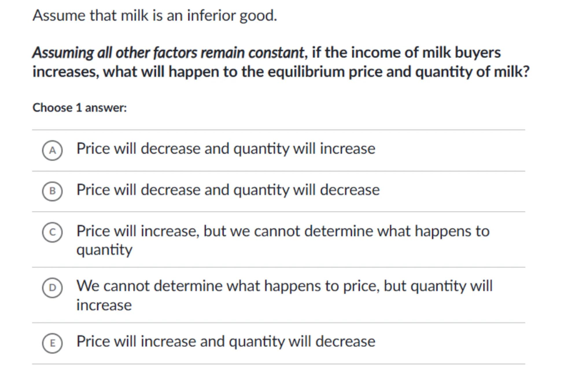Viewport: 568px width, 392px height.
Task: Click answer text 'Price will decrease and quantity will decrease'
Action: (228, 190)
